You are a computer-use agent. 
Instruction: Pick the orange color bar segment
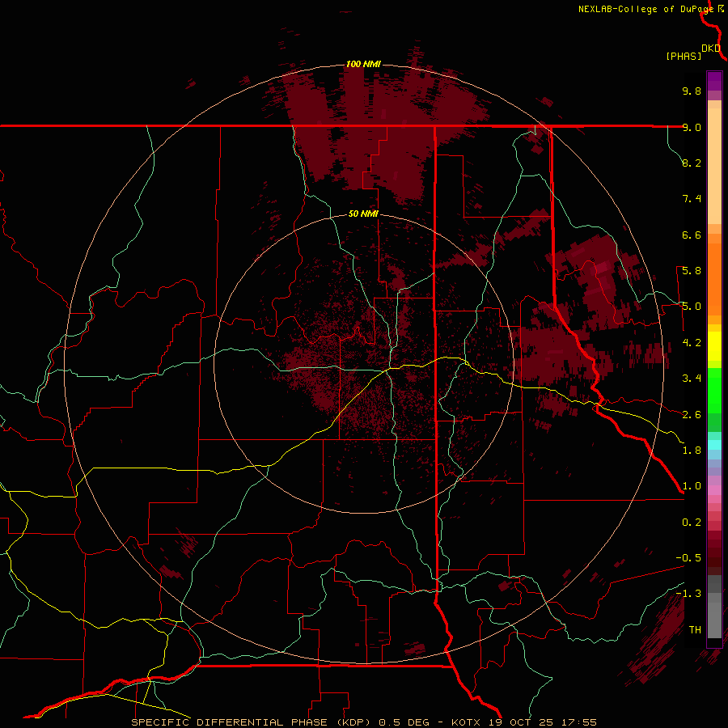(x=714, y=278)
